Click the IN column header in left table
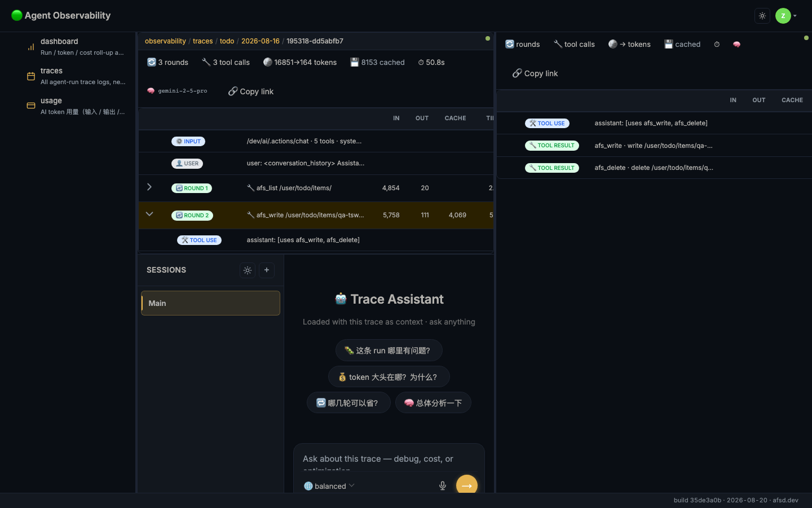Viewport: 812px width, 508px height. point(396,118)
